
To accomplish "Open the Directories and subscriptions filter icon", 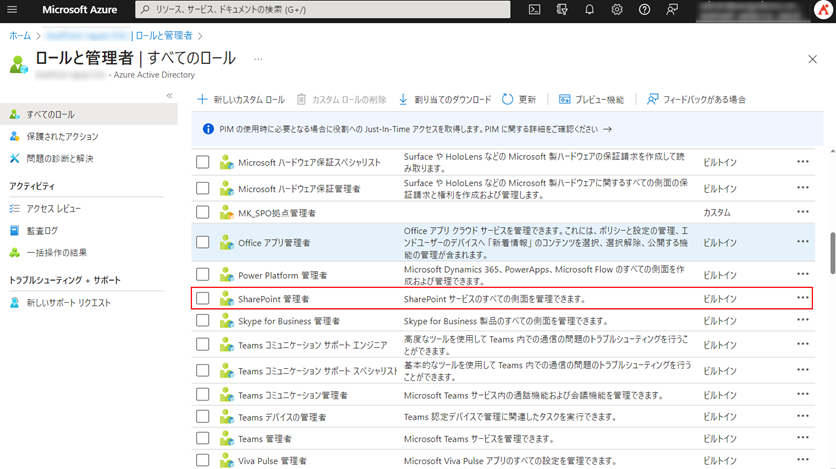I will point(562,10).
